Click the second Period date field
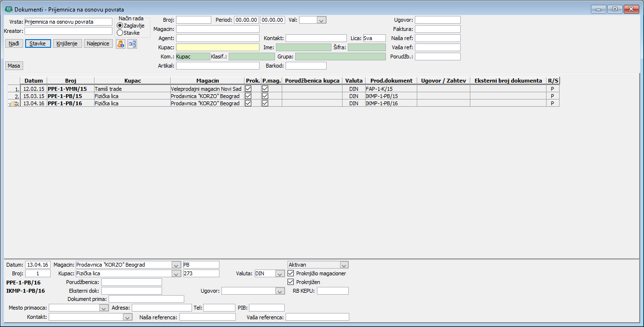The width and height of the screenshot is (644, 327). 272,20
